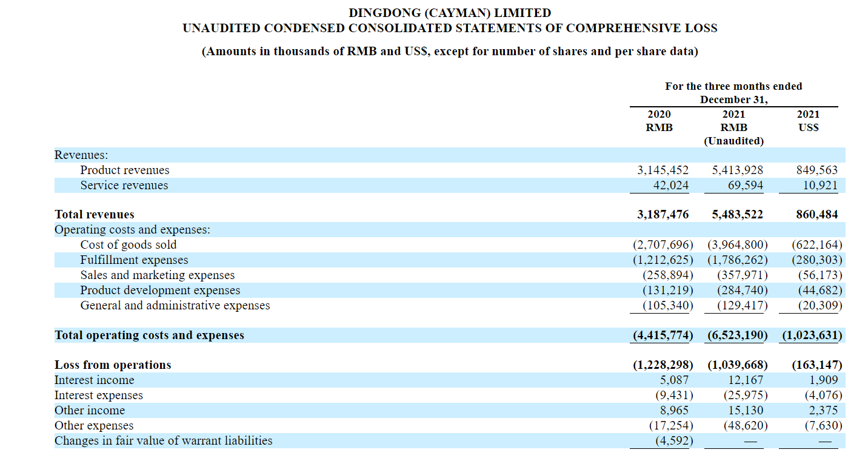Screen dimensions: 868x458
Task: Select Total operating costs and expenses label
Action: [150, 335]
